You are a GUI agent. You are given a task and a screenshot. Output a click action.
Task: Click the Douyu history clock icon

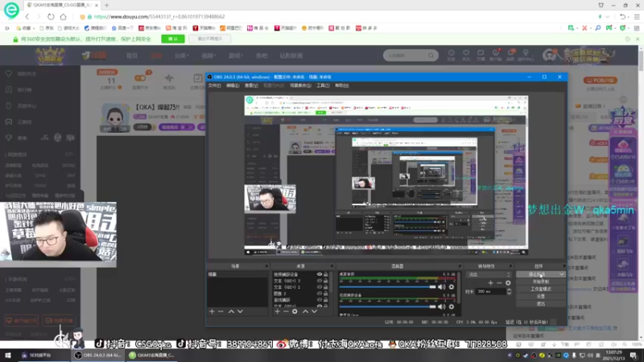pos(452,53)
